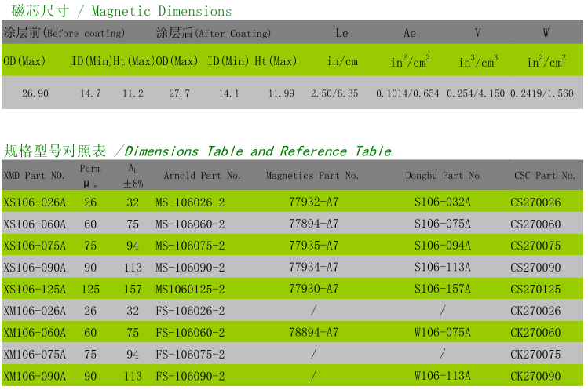The width and height of the screenshot is (588, 390).
Task: Click the 77934-A7 cell
Action: click(x=313, y=267)
